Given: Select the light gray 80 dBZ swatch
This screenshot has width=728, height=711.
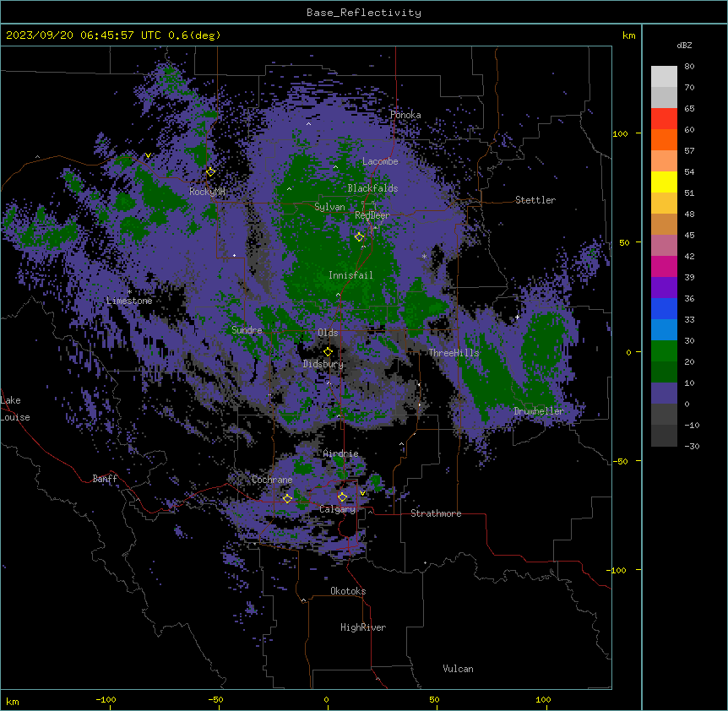Looking at the screenshot, I should click(664, 77).
